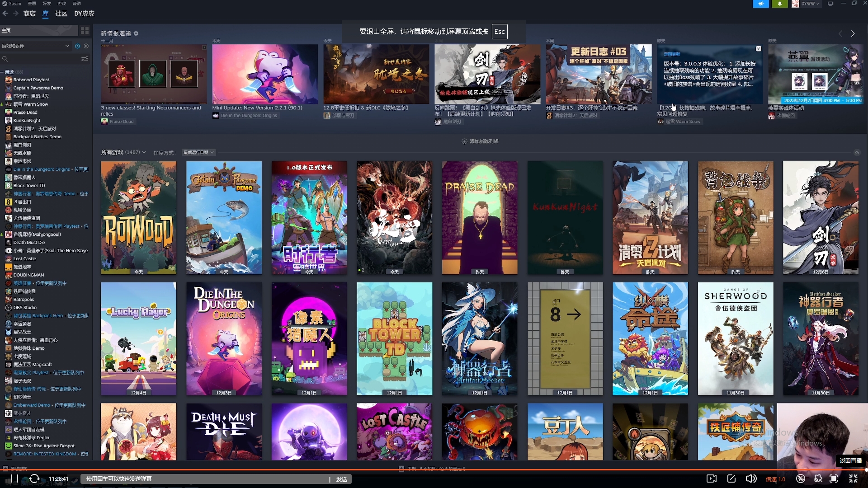Sort library by recent activity clock icon

(77, 46)
